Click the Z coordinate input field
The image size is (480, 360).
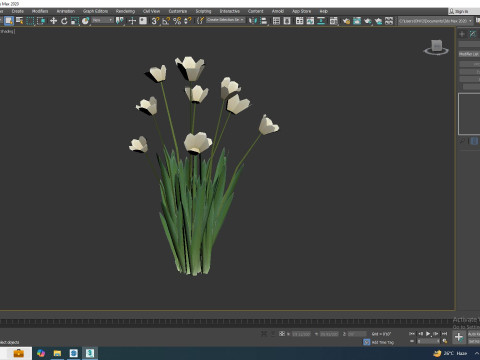(x=357, y=334)
